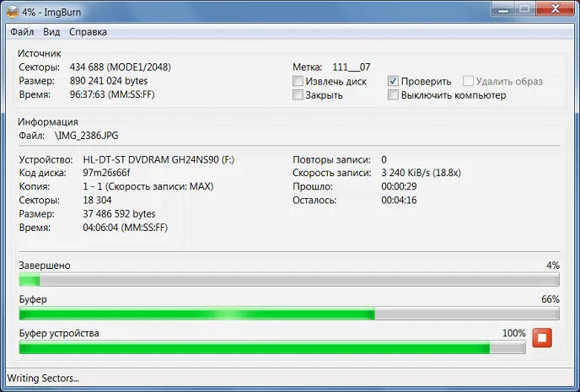Click the Буфер progress bar
This screenshot has height=392, width=580.
point(289,314)
